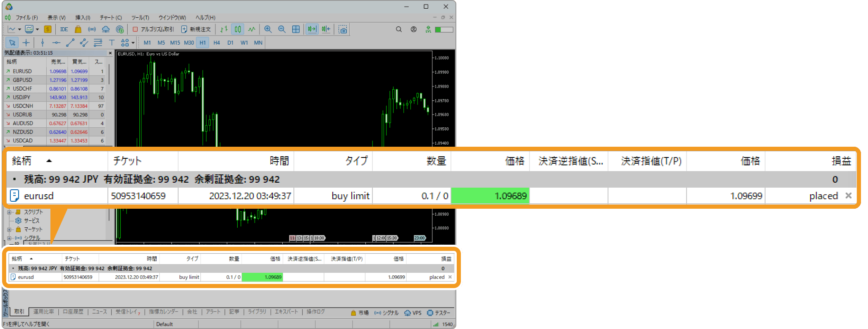The image size is (868, 329).
Task: Select the trendline drawing tool
Action: tap(70, 43)
